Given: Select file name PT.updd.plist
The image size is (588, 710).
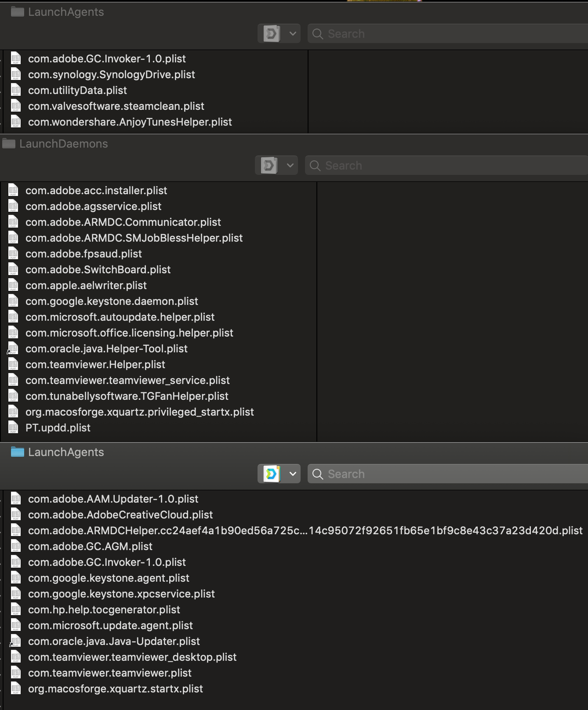Looking at the screenshot, I should [x=58, y=427].
